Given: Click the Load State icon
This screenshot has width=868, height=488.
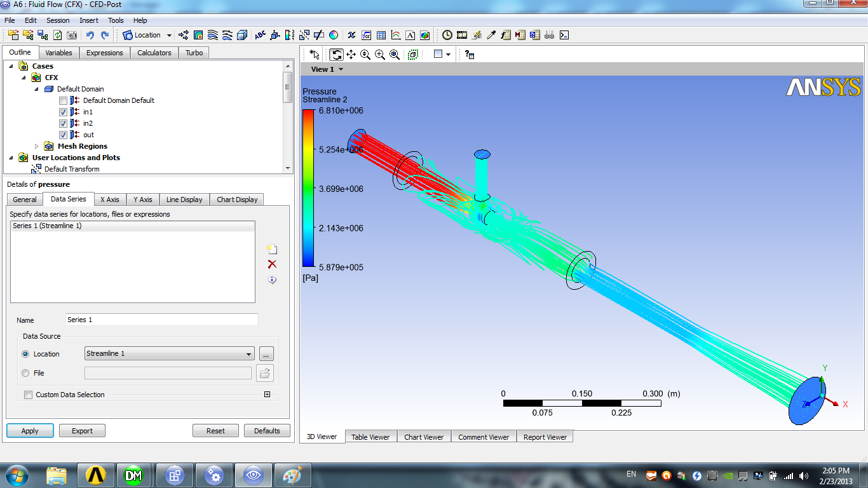Looking at the screenshot, I should 29,35.
